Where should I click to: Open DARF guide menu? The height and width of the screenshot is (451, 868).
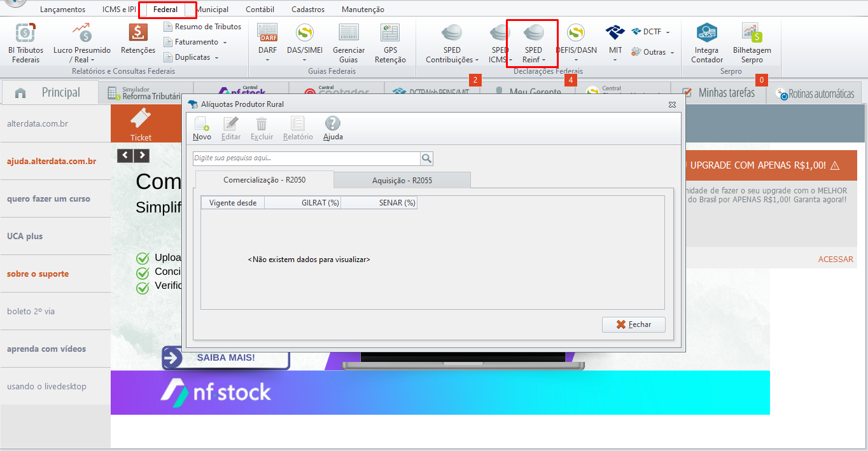point(267,43)
